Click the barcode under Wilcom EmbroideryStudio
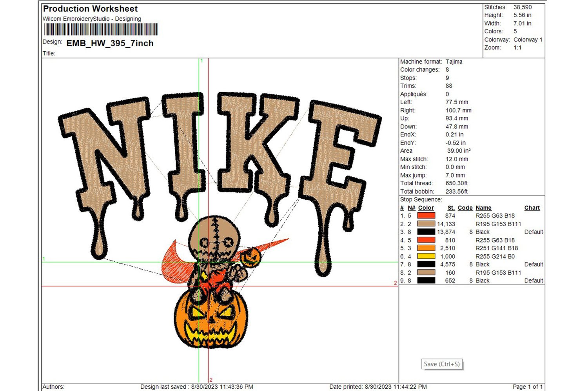 [x=101, y=29]
